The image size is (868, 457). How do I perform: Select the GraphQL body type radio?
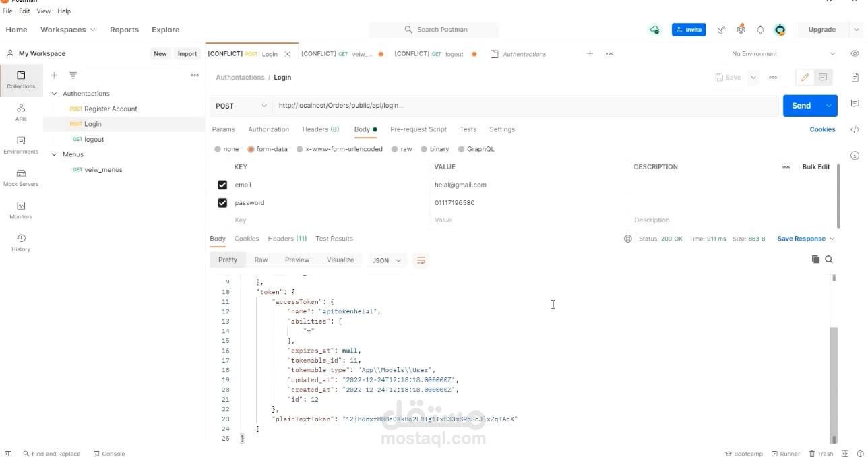point(462,149)
